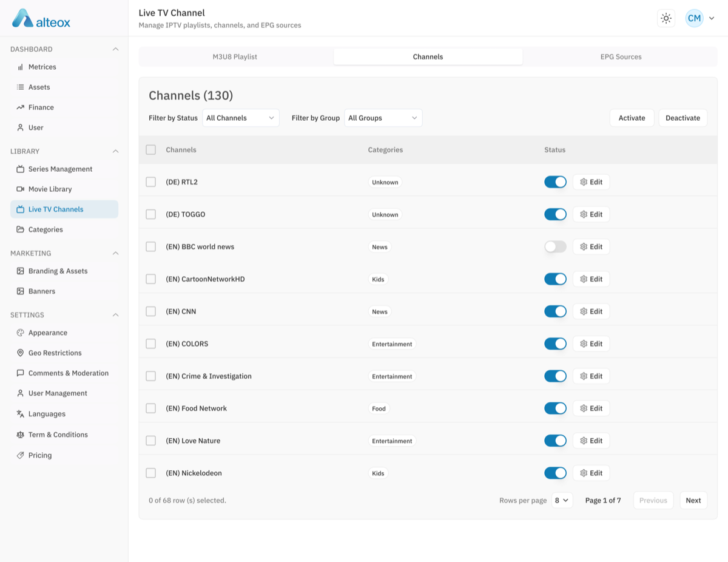Click gear icon in (DE) RTL2 row
The image size is (728, 562).
(584, 182)
